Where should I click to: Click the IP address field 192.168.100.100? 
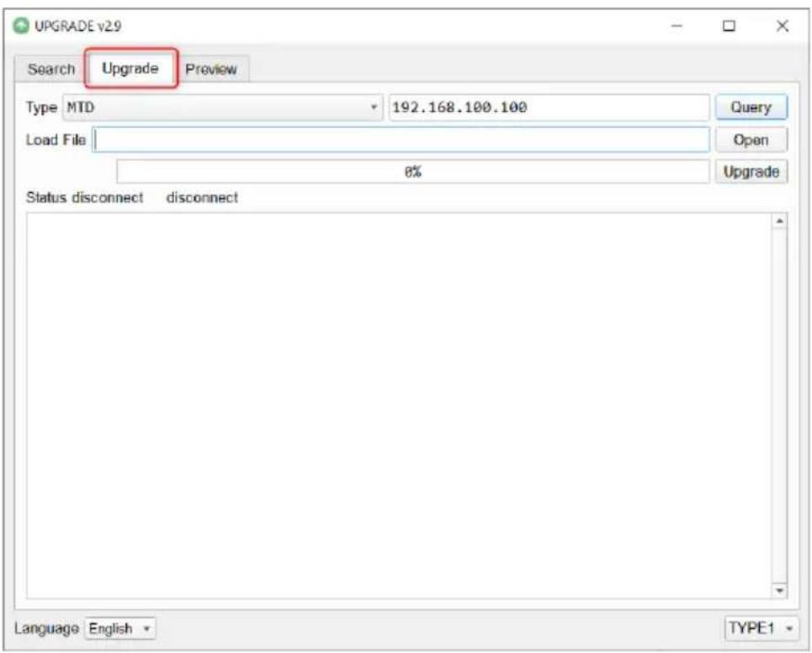point(549,108)
